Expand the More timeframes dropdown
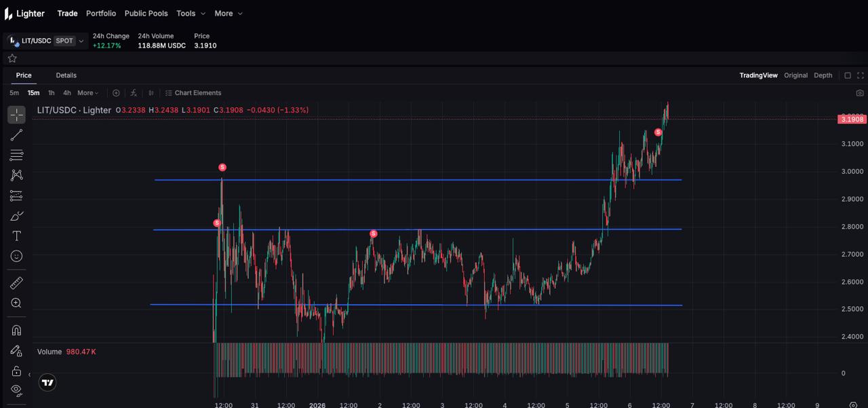Image resolution: width=868 pixels, height=408 pixels. coord(87,93)
